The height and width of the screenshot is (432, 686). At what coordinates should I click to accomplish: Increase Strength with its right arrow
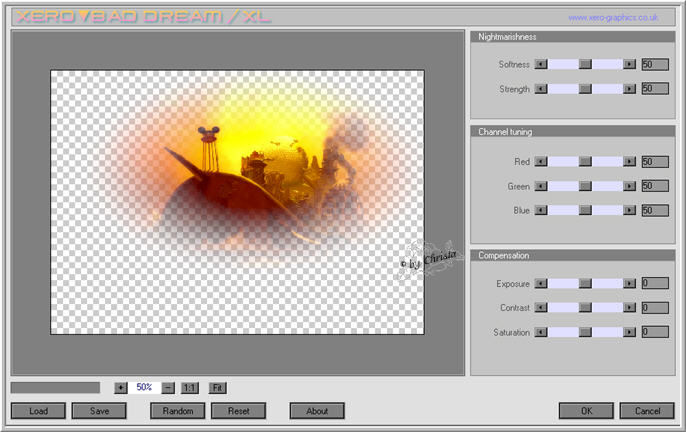point(629,89)
